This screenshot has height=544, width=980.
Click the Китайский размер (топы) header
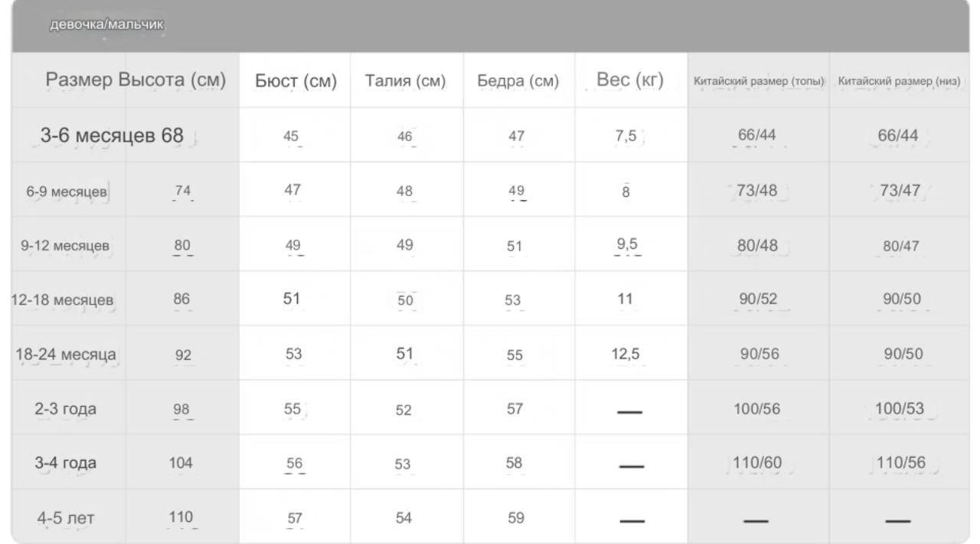(759, 80)
